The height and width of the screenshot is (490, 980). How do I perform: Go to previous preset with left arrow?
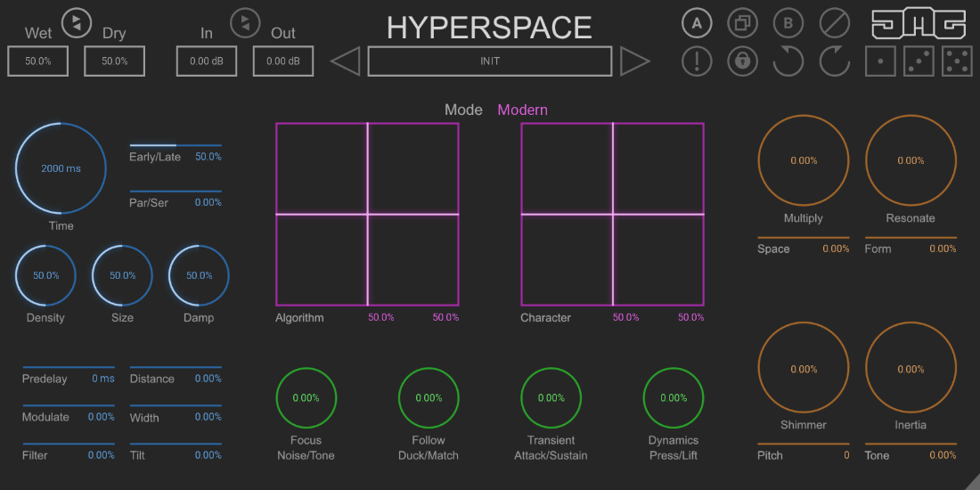coord(346,61)
